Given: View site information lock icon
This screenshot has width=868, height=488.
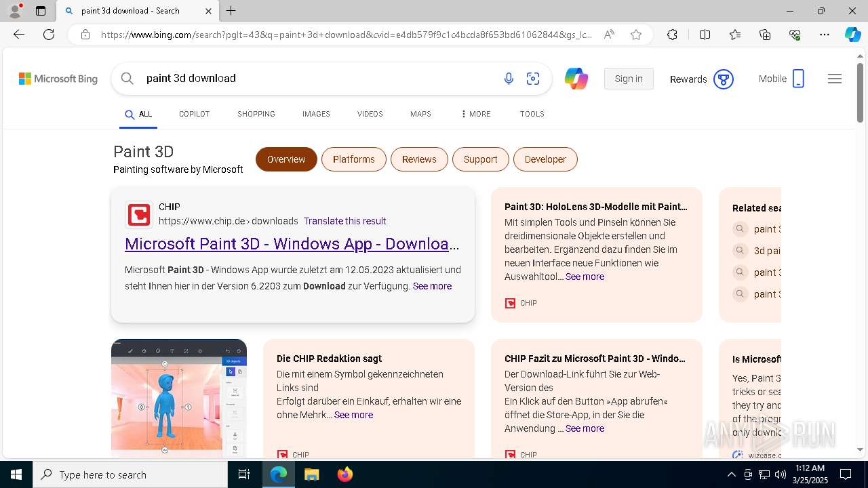Looking at the screenshot, I should tap(85, 35).
